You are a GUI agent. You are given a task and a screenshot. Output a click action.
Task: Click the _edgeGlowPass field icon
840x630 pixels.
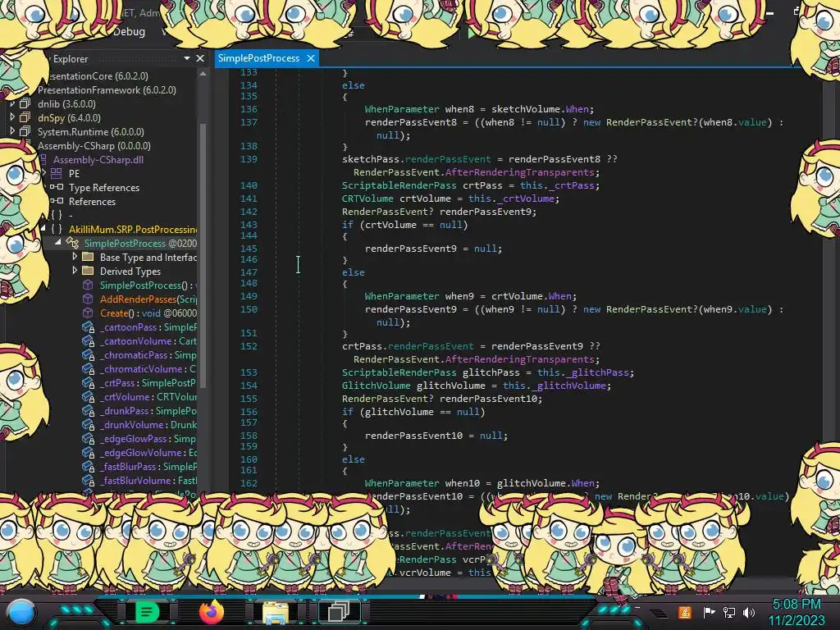click(x=89, y=438)
